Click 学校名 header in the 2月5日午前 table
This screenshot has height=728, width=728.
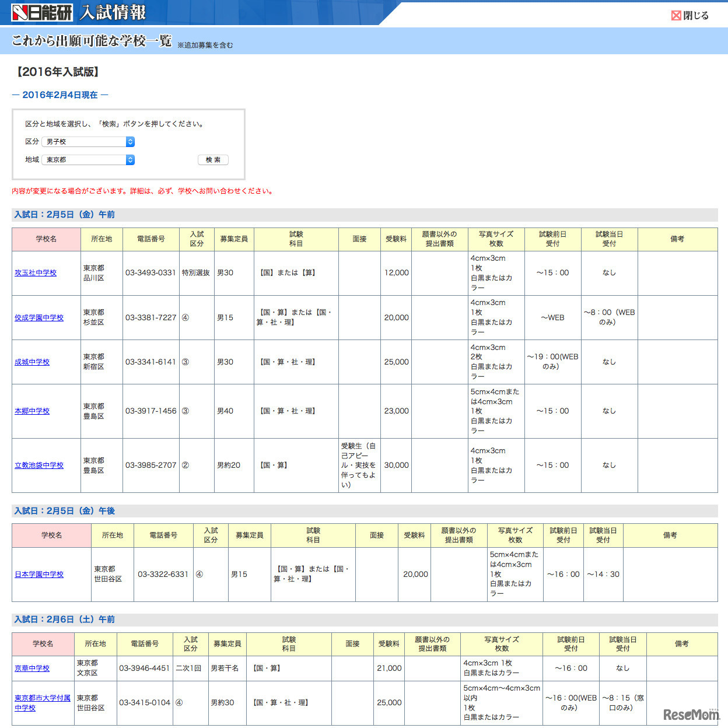tap(46, 239)
